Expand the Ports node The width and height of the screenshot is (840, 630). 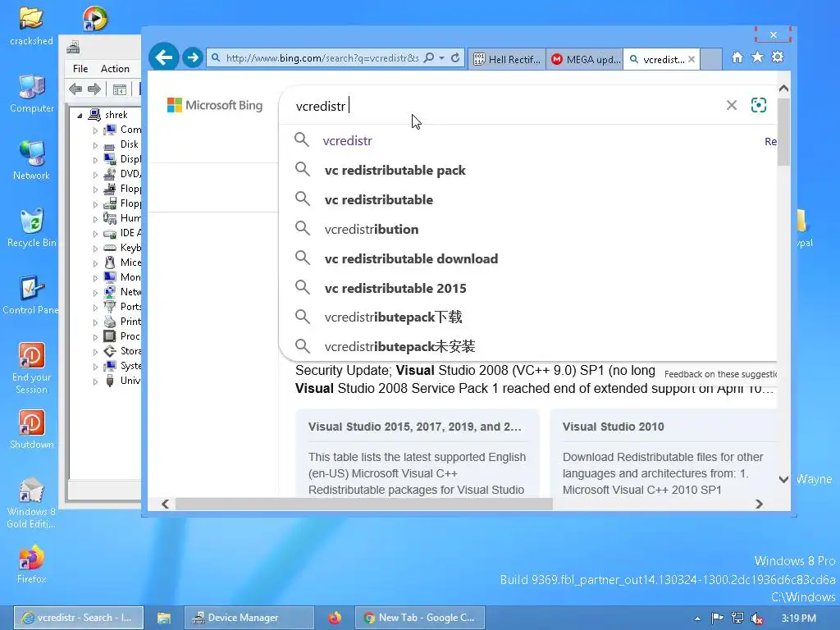pyautogui.click(x=95, y=308)
